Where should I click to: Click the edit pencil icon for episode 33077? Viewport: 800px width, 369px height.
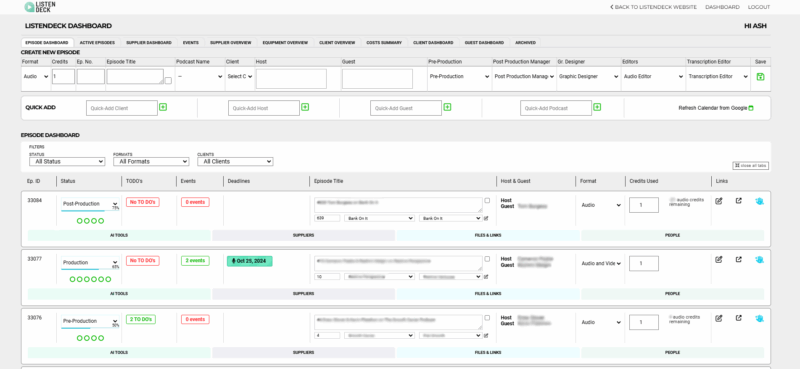718,259
